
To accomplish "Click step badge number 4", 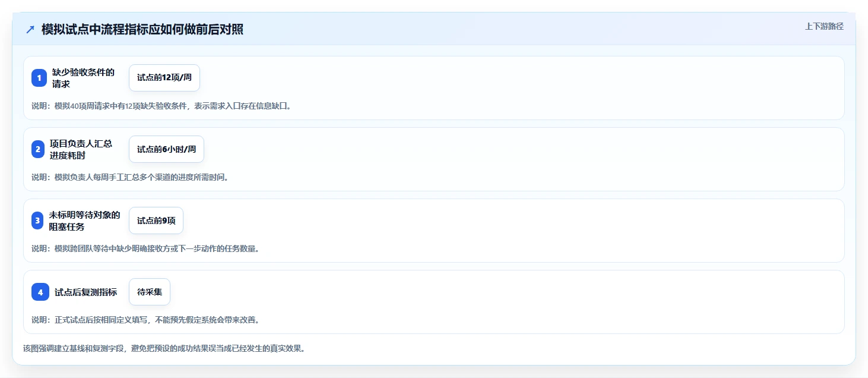I will tap(40, 292).
